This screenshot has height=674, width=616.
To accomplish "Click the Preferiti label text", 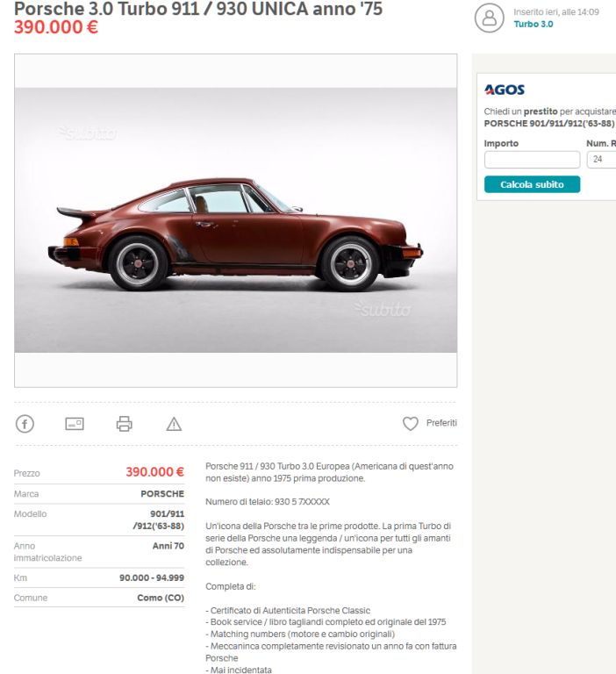I will click(x=441, y=423).
